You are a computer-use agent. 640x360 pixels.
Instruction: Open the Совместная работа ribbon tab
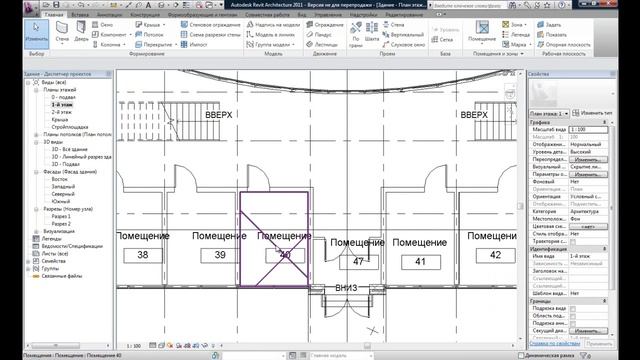pyautogui.click(x=267, y=15)
